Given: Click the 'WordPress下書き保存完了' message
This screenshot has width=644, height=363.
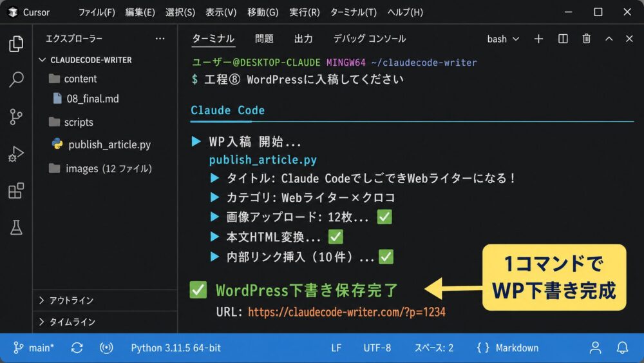Looking at the screenshot, I should (x=307, y=290).
